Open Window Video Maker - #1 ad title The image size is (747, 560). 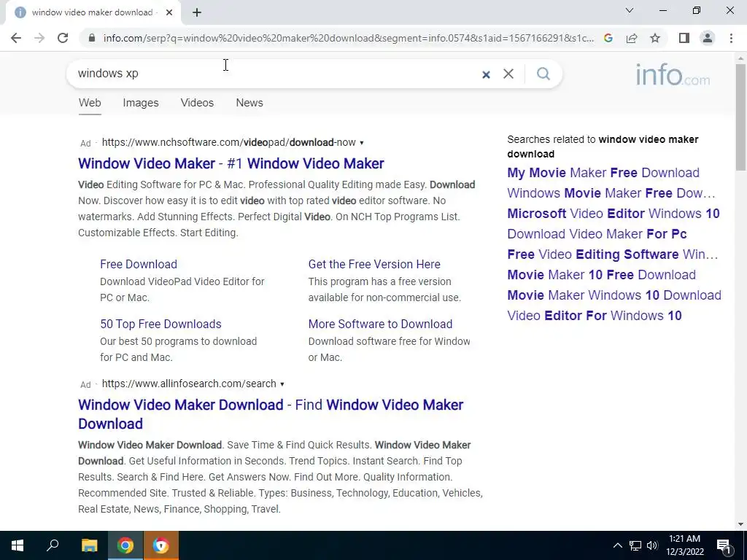[231, 163]
